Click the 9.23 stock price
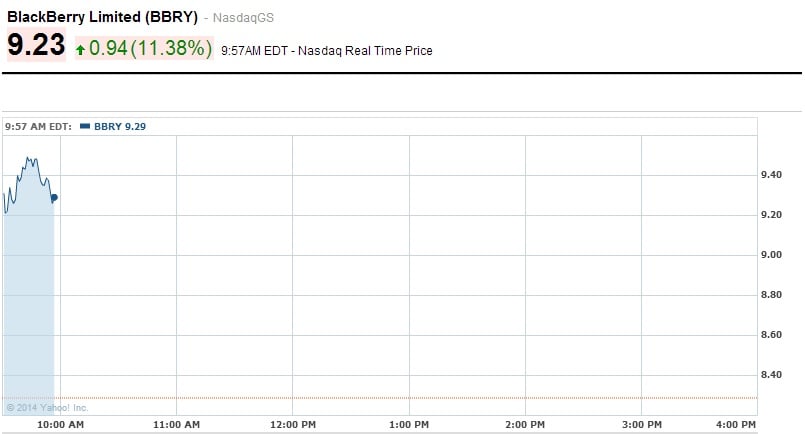This screenshot has height=434, width=805. (36, 46)
